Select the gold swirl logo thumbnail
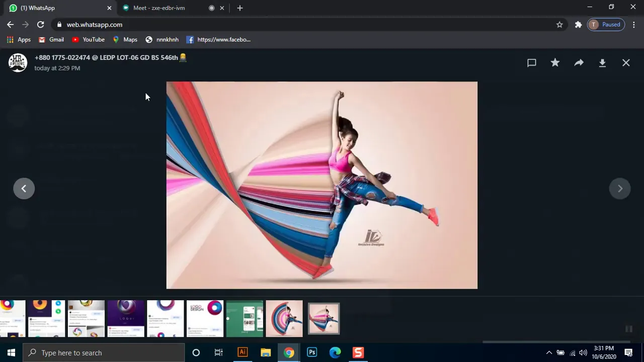This screenshot has width=644, height=362. (86, 319)
